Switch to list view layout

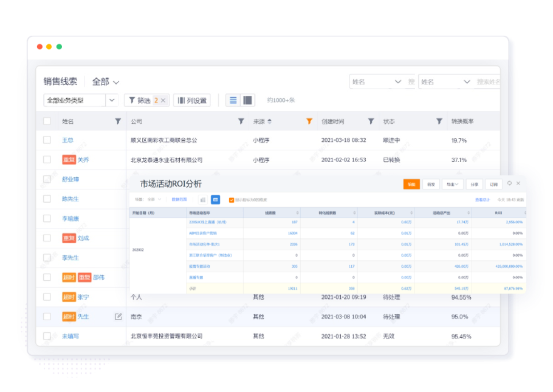pos(232,100)
